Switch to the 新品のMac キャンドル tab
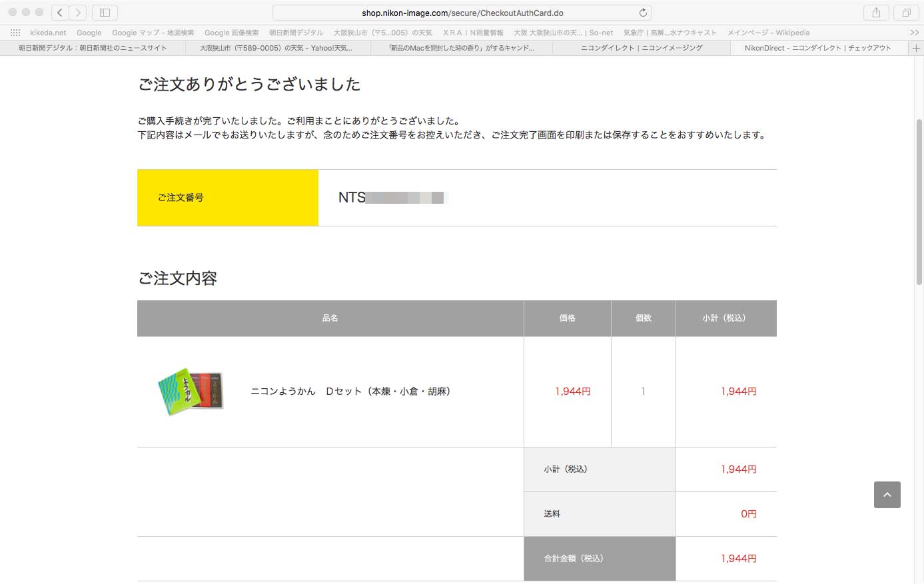Viewport: 924px width, 584px height. pyautogui.click(x=461, y=48)
